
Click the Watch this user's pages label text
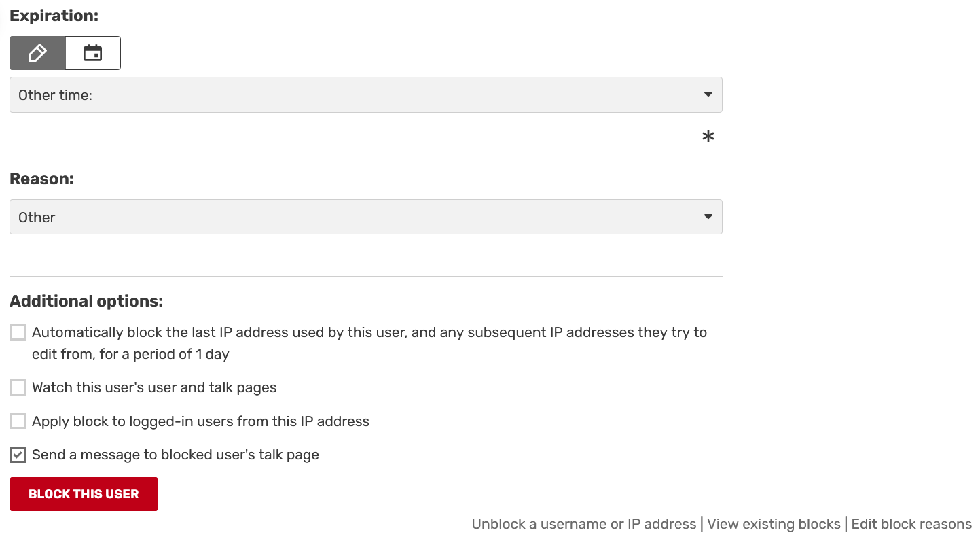click(x=154, y=387)
